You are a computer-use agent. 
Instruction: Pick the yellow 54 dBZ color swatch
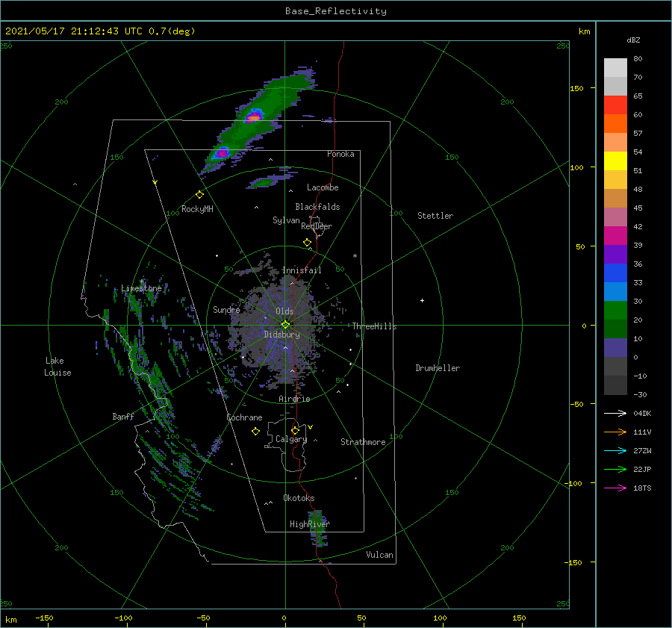(x=615, y=161)
